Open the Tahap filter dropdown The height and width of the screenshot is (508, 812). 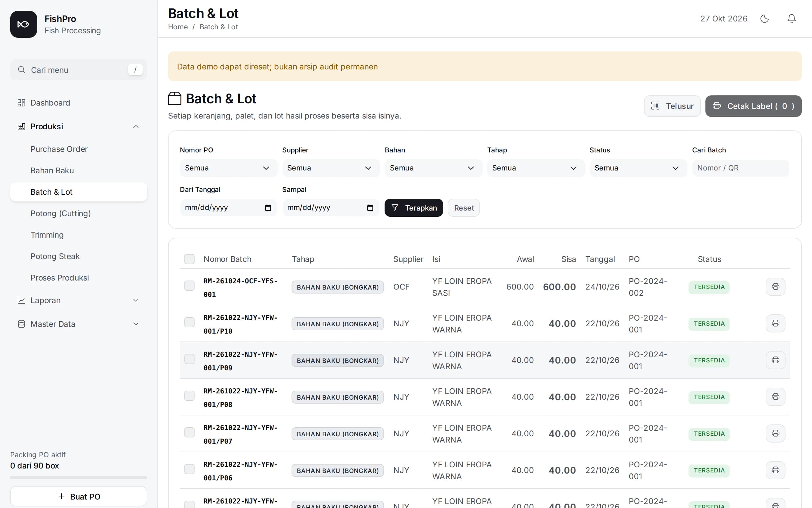click(x=536, y=168)
